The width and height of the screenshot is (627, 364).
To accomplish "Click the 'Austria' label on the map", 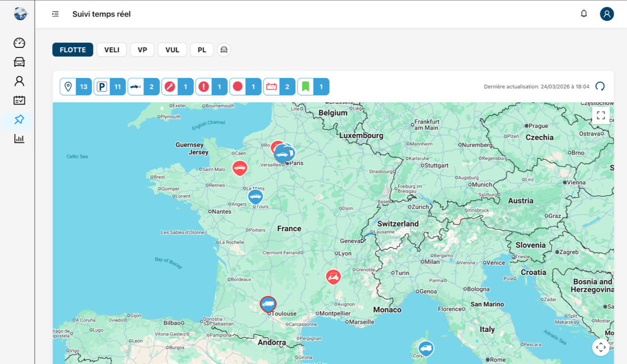I will [x=521, y=200].
